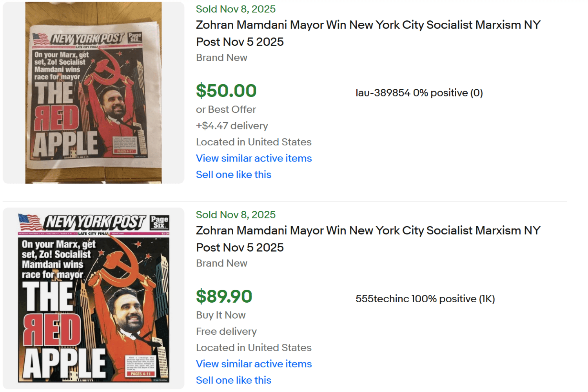Select Sell one like this under the $50 listing
The width and height of the screenshot is (588, 392).
click(233, 174)
